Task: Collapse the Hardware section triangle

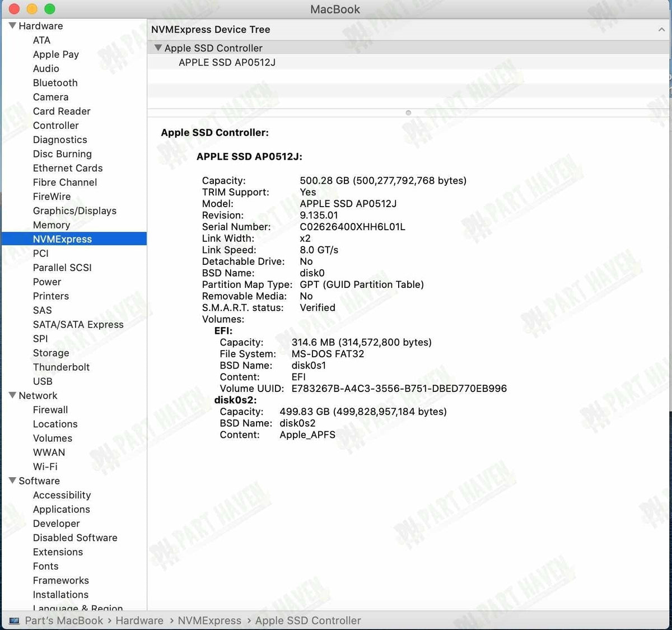Action: click(x=12, y=26)
